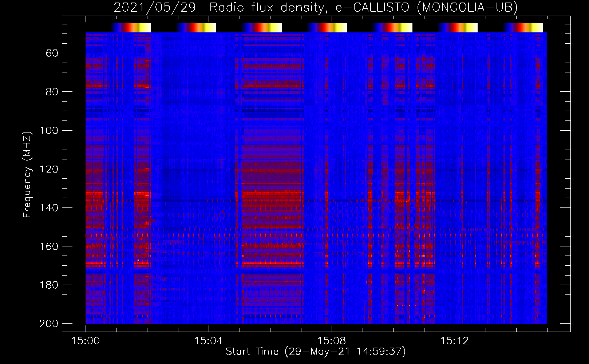Click the 180 frequency tick label
589x364 pixels.
pos(49,285)
